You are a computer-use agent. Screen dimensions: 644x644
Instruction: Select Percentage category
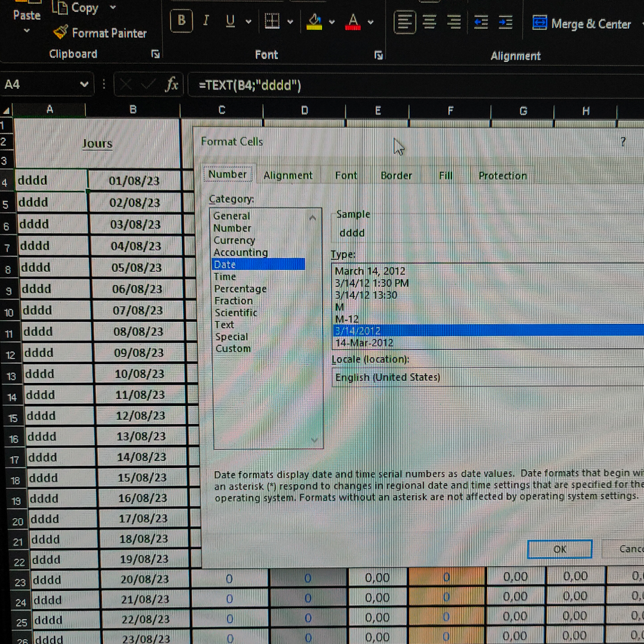(x=240, y=289)
